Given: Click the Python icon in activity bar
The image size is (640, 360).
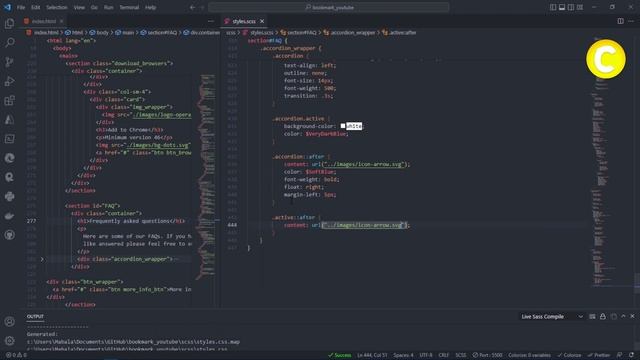Looking at the screenshot, I should (9, 196).
